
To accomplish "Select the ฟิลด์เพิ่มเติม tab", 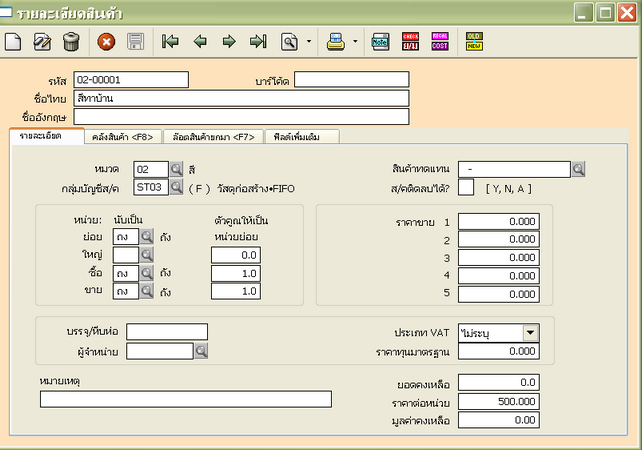I will click(301, 137).
